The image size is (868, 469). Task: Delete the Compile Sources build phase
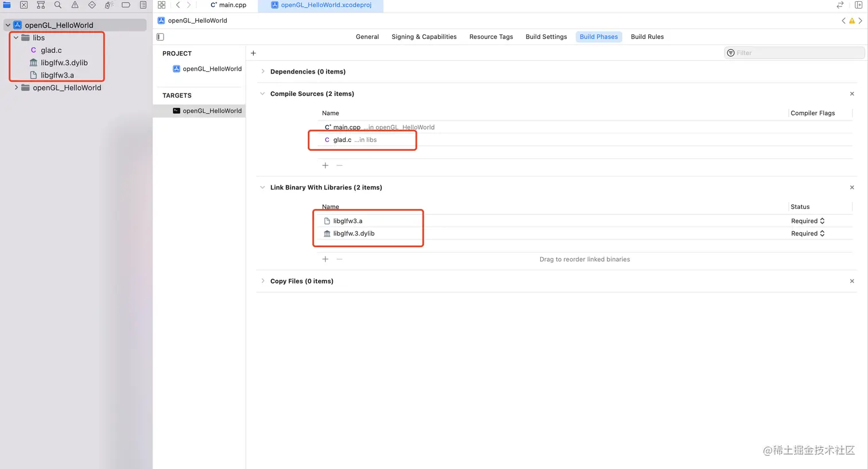852,94
